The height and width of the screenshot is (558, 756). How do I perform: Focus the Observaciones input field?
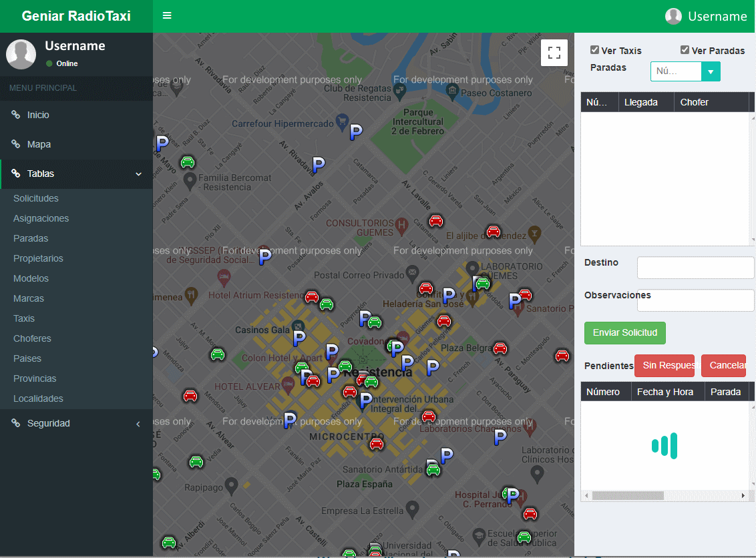695,300
